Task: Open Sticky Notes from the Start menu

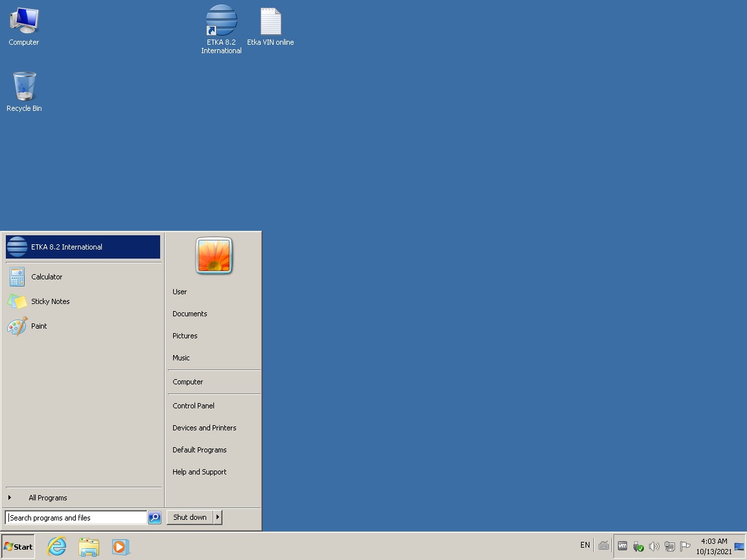Action: click(83, 301)
